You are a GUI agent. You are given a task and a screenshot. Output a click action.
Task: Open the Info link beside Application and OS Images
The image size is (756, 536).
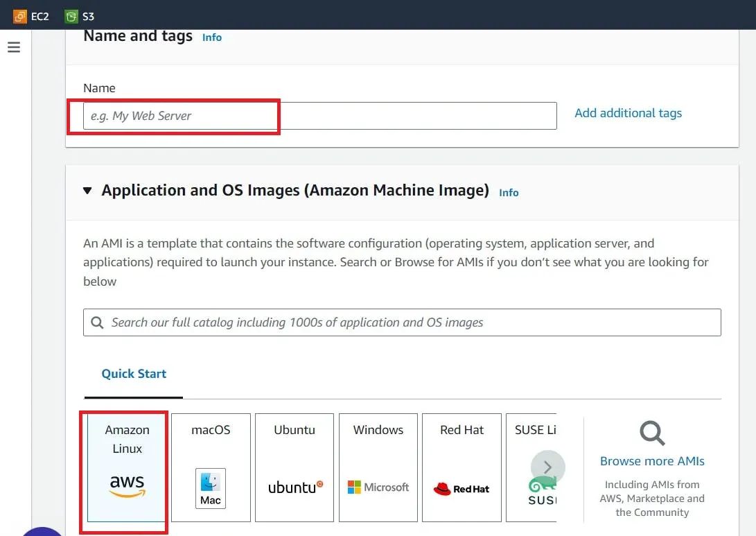(x=509, y=193)
